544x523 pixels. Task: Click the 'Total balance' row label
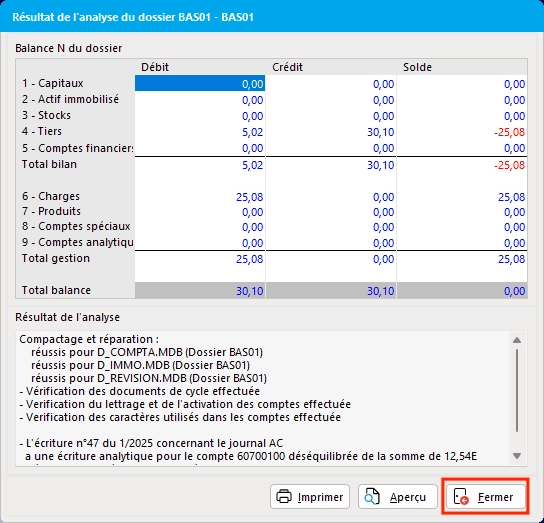coord(56,290)
